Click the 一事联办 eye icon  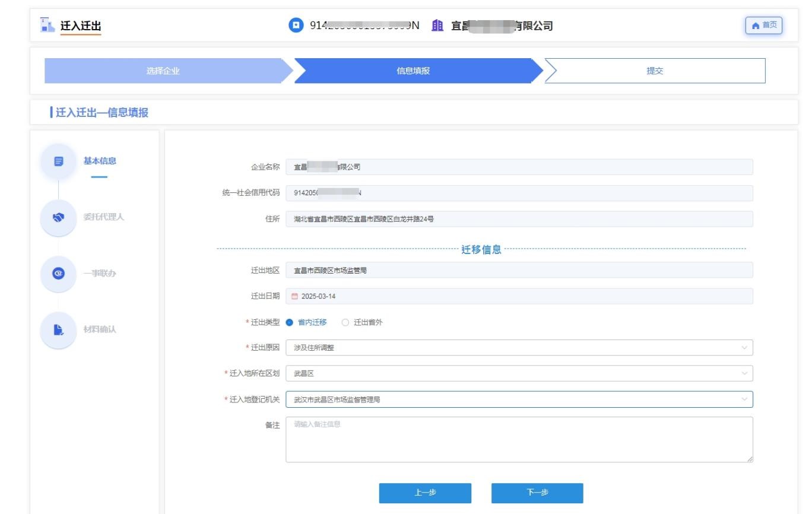click(x=58, y=273)
